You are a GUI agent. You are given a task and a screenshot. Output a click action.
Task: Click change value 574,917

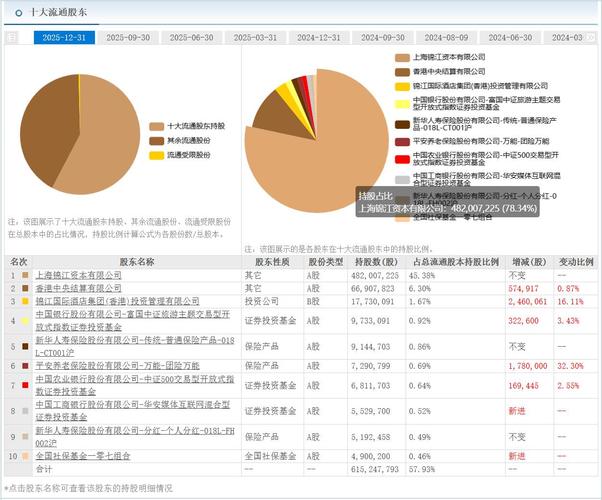click(523, 288)
